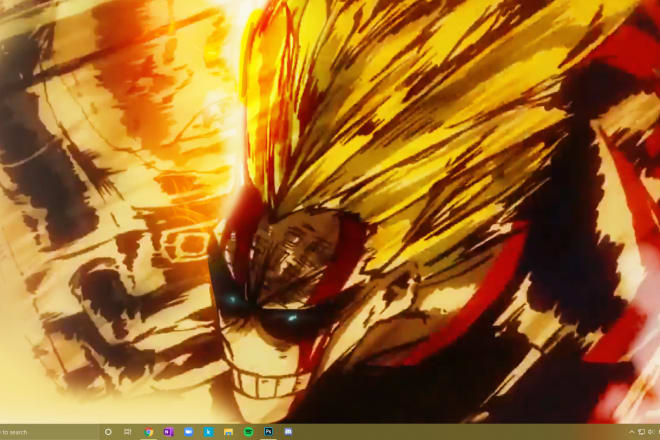This screenshot has height=440, width=660.
Task: Click the Cortana circle button
Action: [108, 432]
